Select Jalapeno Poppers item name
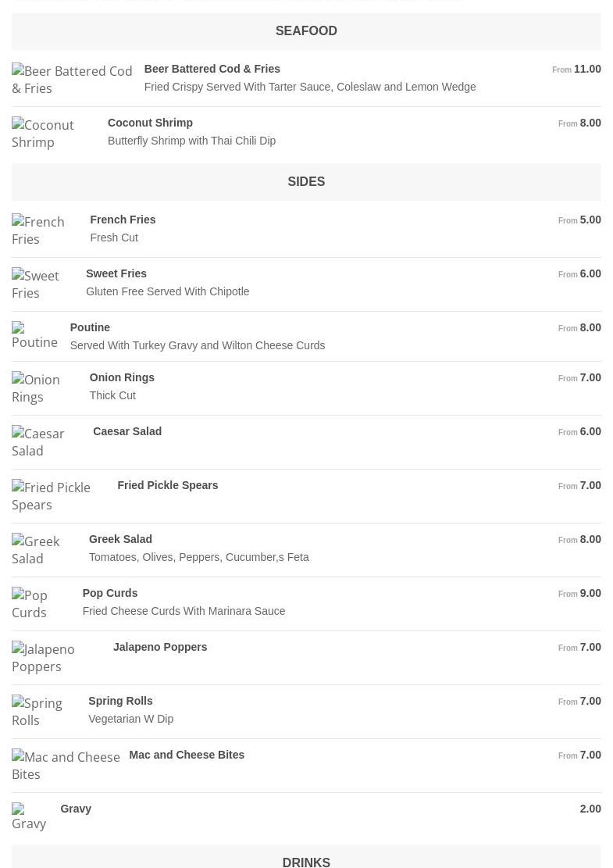 pos(159,647)
